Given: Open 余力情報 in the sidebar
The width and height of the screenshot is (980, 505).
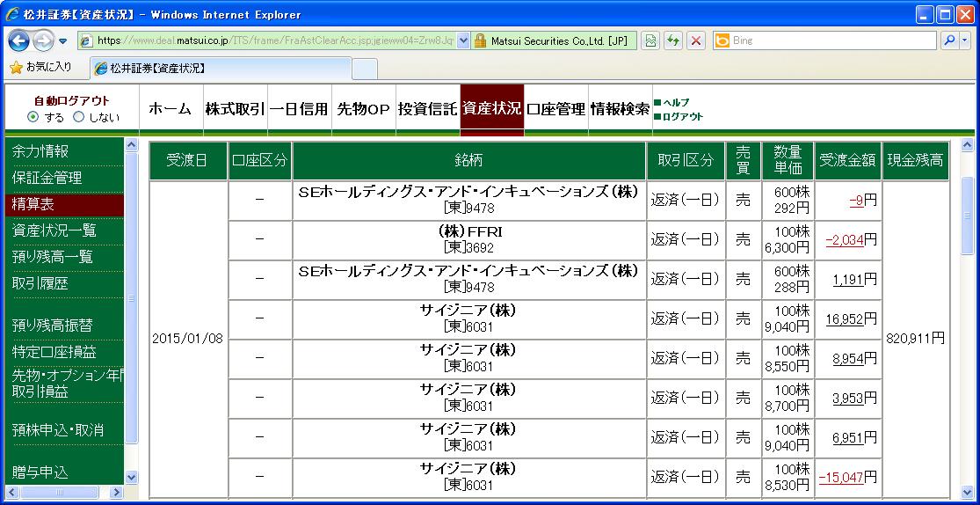Looking at the screenshot, I should 40,151.
